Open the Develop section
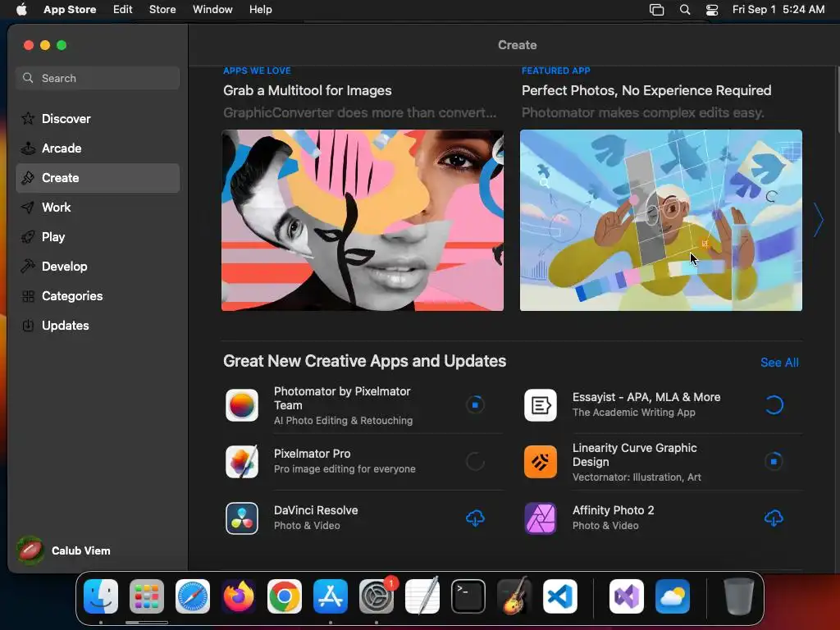 pyautogui.click(x=98, y=267)
